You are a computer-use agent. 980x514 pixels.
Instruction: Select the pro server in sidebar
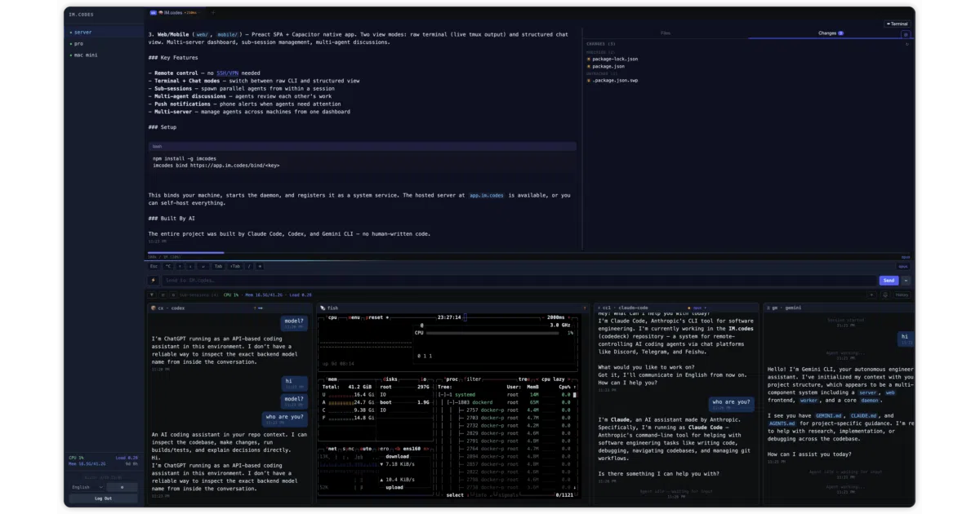[105, 43]
